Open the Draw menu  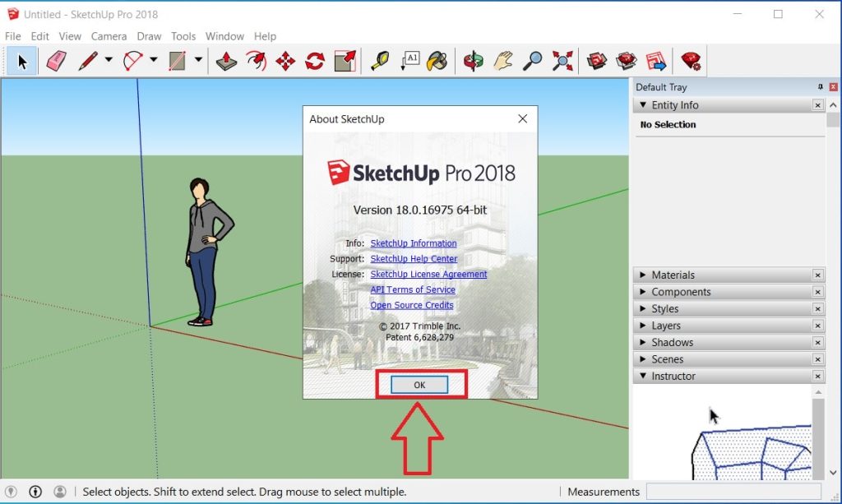click(149, 36)
